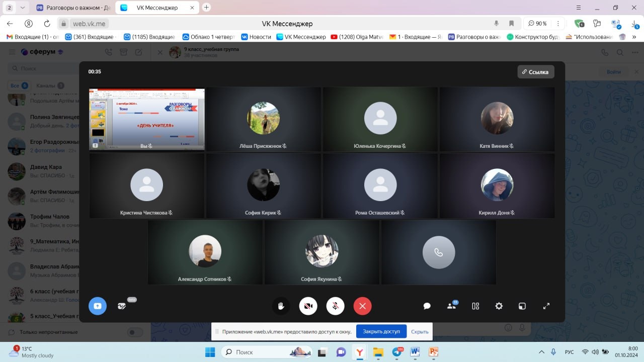The height and width of the screenshot is (362, 644).
Task: Search within the chat header
Action: (x=620, y=52)
